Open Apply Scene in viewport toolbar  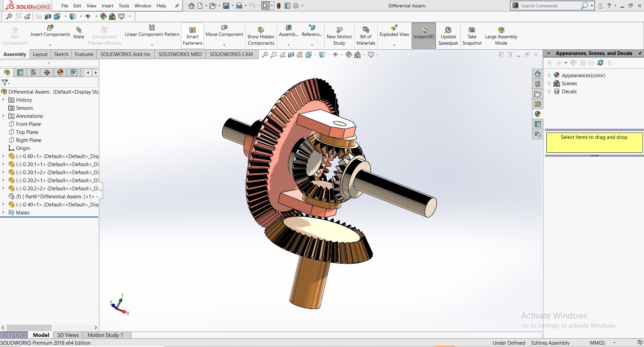pyautogui.click(x=358, y=55)
